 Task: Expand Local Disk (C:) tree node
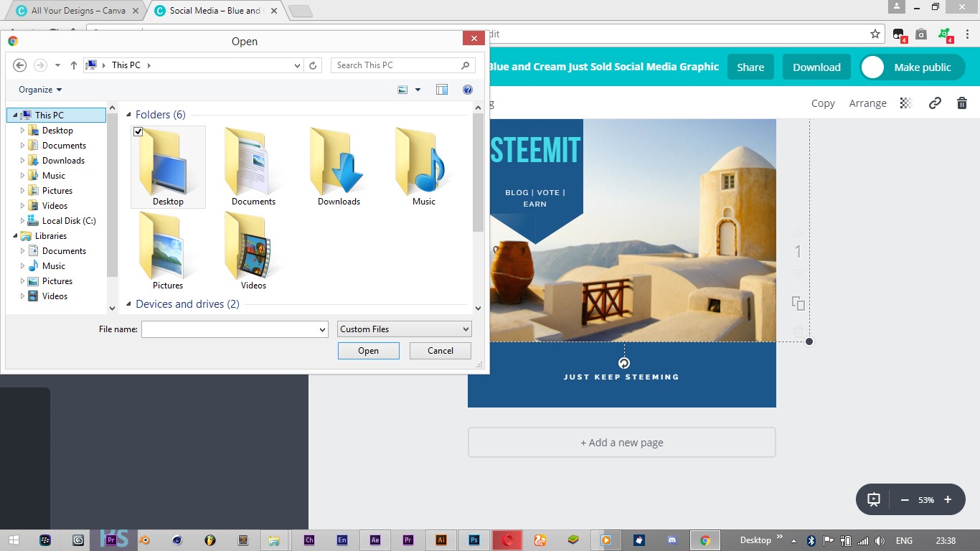tap(23, 221)
